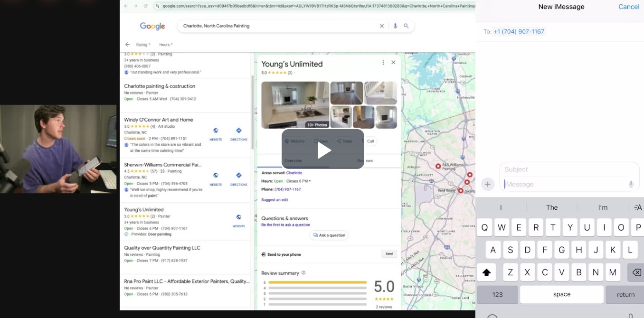Open the three-dot menu on Young's Unlimited
The width and height of the screenshot is (644, 318).
tap(383, 63)
